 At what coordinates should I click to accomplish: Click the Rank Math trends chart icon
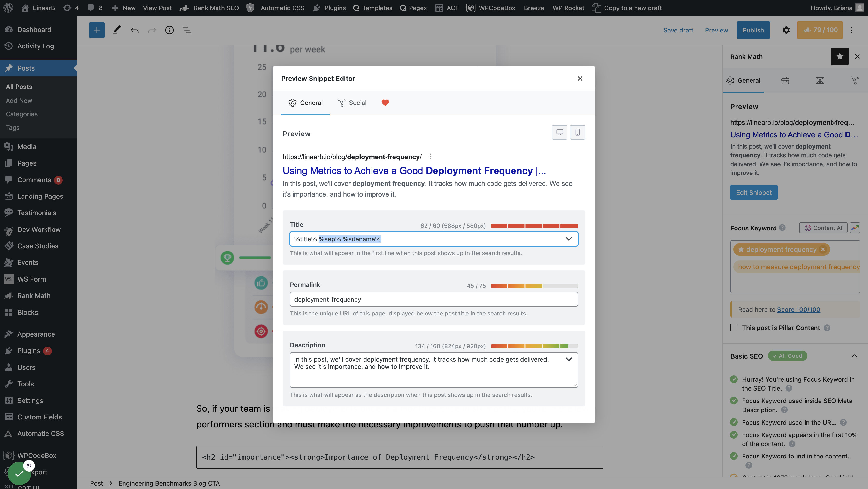(855, 228)
